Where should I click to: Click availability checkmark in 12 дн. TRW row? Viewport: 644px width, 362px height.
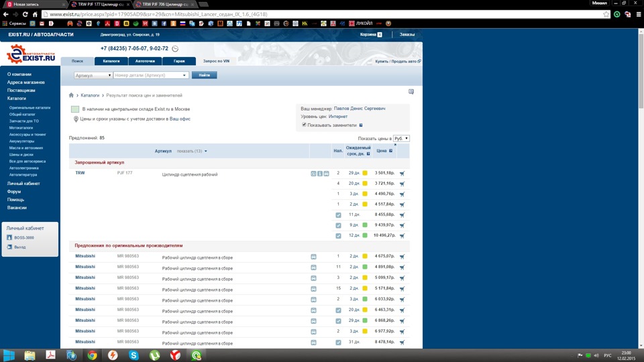[x=338, y=235]
